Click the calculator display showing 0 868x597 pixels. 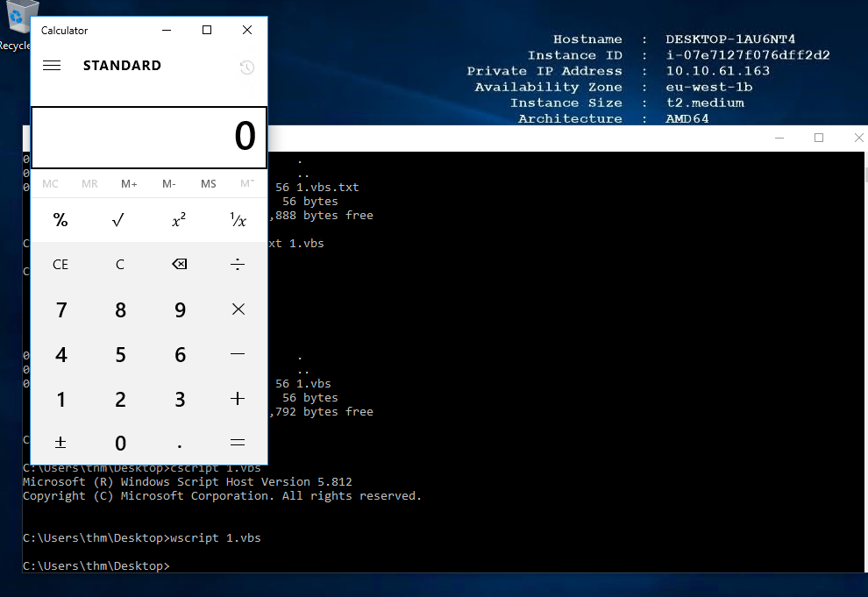click(x=149, y=137)
